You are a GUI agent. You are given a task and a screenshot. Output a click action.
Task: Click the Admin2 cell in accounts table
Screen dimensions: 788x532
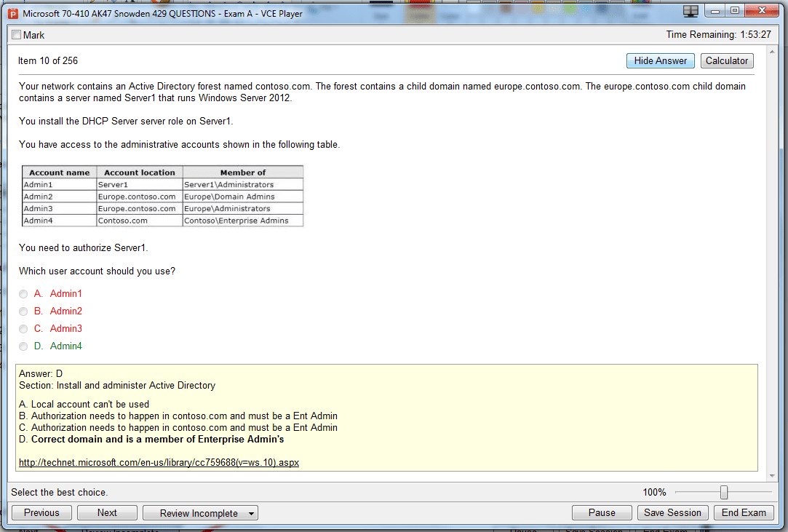tap(60, 196)
